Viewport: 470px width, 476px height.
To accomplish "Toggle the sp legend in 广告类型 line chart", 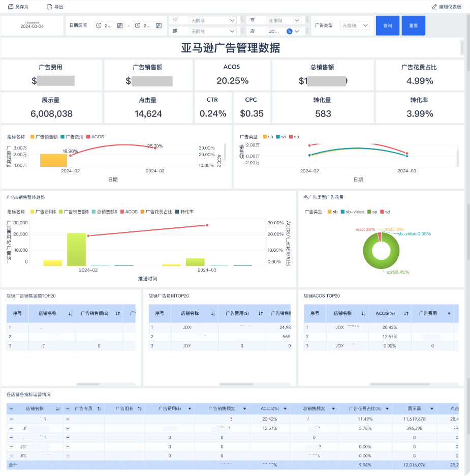I will coord(291,137).
